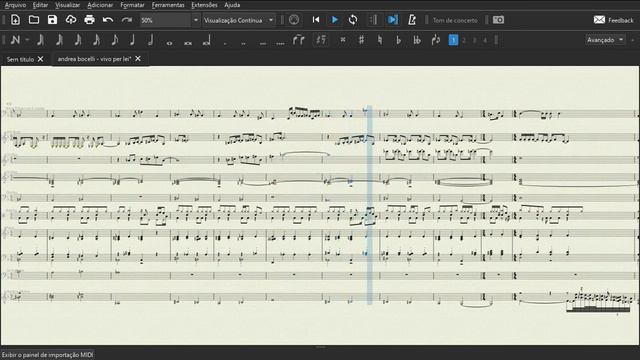The width and height of the screenshot is (640, 360).
Task: Flip note stem direction
Action: tap(436, 40)
